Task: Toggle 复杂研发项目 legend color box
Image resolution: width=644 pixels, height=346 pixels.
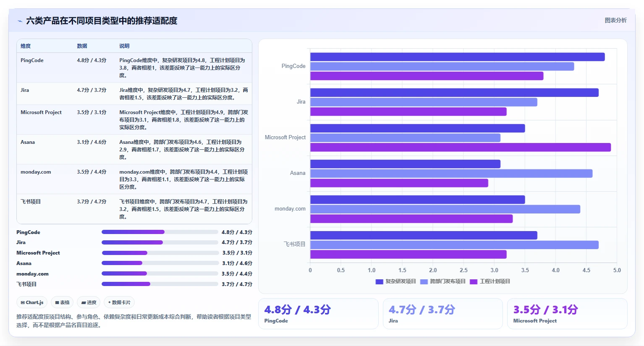Action: (380, 282)
